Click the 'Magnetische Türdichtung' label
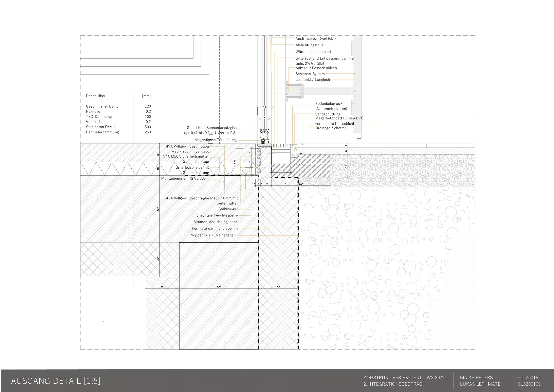This screenshot has height=392, width=554. 215,140
